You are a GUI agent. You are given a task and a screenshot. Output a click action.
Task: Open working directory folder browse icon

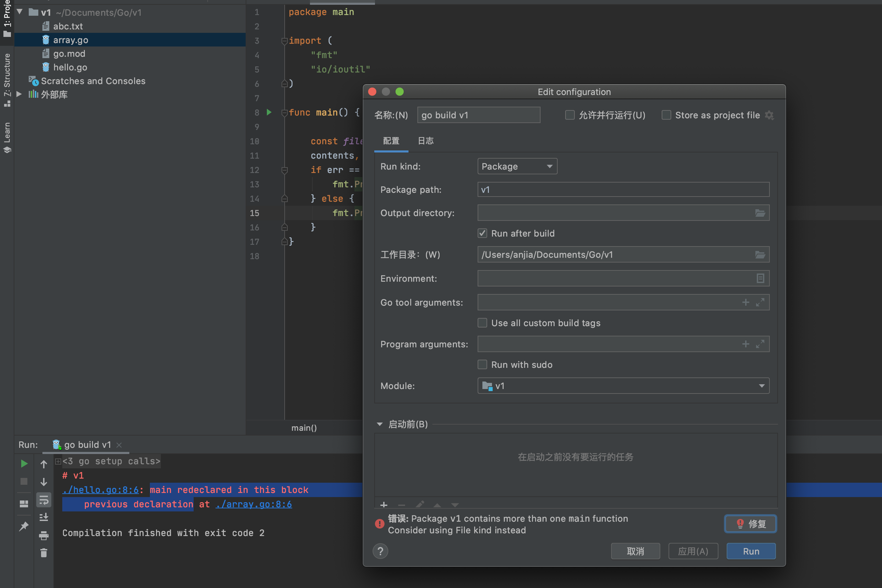pyautogui.click(x=760, y=255)
